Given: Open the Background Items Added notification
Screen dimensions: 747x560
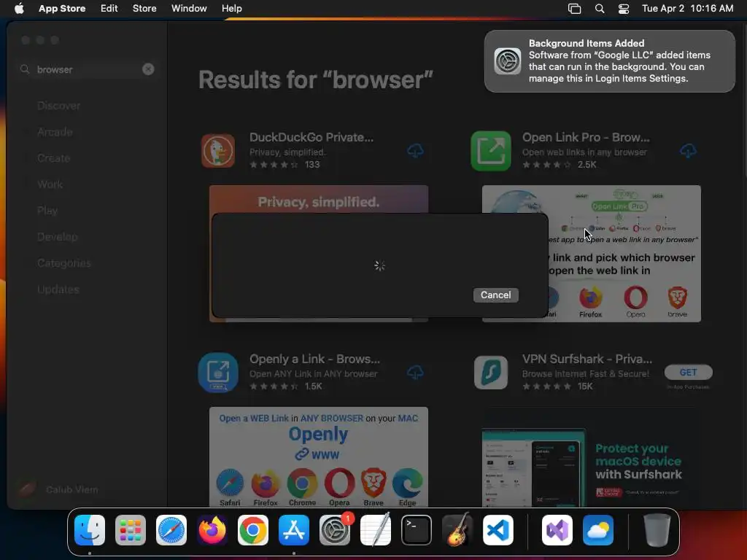Looking at the screenshot, I should 609,61.
